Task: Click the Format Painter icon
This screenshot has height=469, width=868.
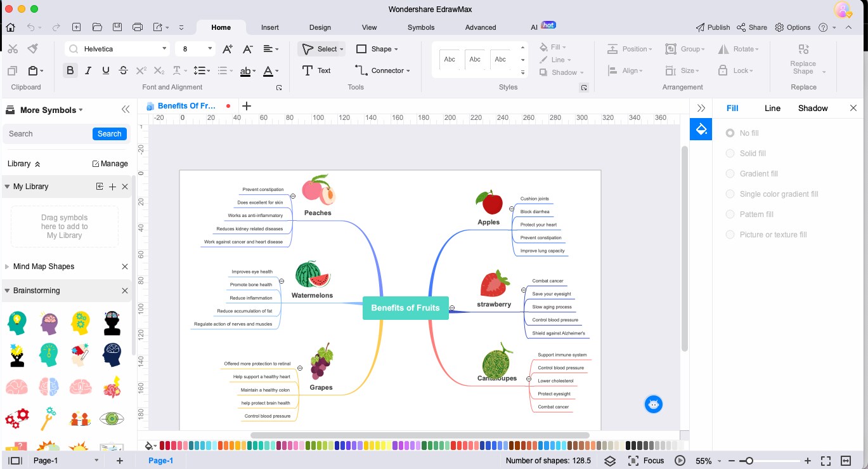Action: 33,49
